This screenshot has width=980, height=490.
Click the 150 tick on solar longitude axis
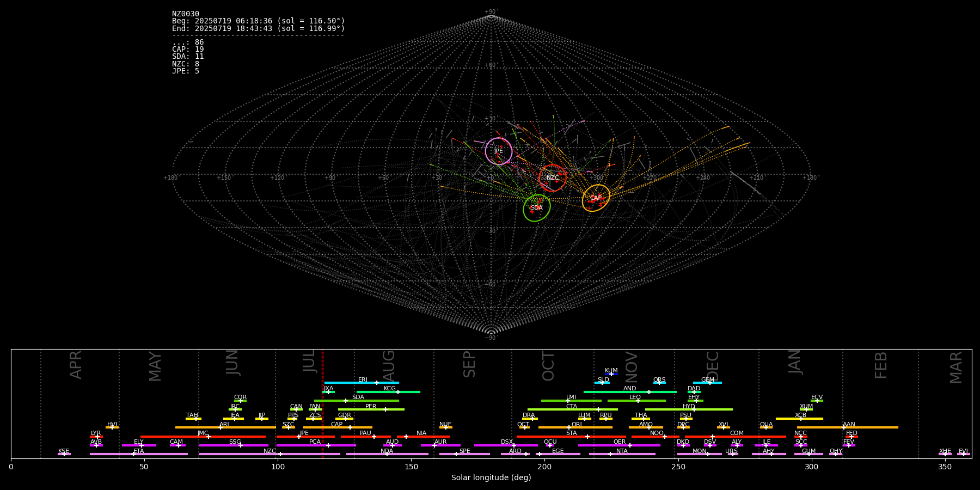pyautogui.click(x=411, y=467)
